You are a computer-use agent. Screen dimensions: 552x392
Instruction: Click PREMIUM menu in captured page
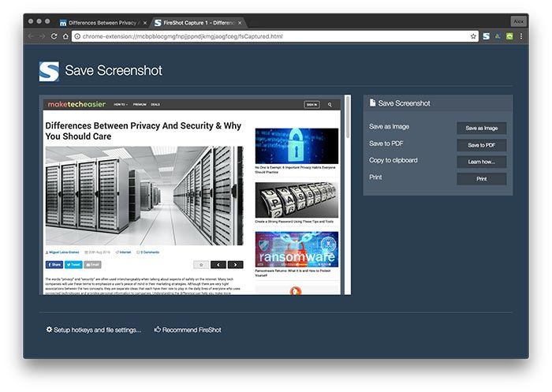tap(140, 105)
